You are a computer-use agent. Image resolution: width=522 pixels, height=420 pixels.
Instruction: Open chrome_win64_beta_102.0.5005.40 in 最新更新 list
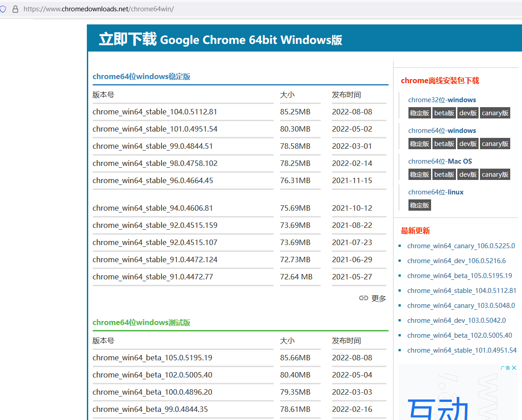460,335
